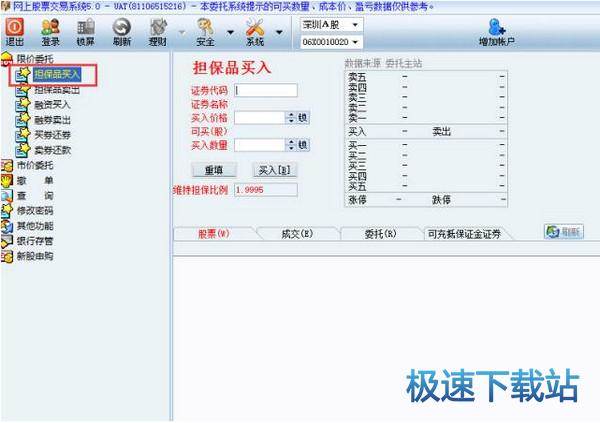
Task: Click the 买入价格 input field
Action: tap(260, 118)
